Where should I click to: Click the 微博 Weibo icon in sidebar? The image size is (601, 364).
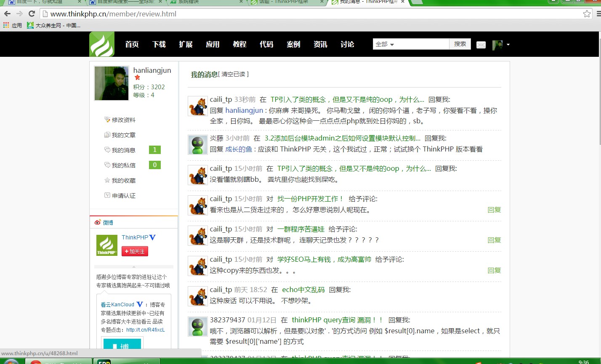[98, 222]
